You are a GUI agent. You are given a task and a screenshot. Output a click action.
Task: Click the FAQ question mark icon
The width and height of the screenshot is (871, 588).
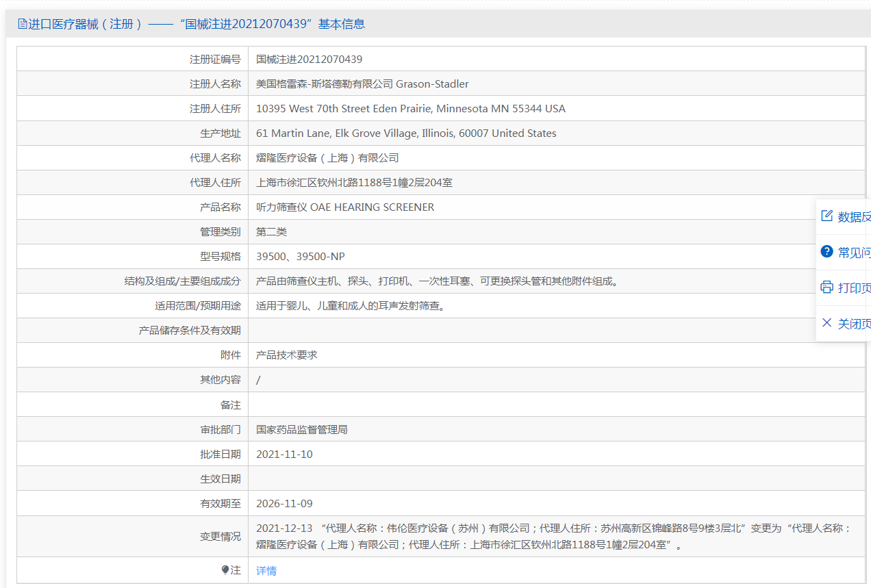point(826,252)
